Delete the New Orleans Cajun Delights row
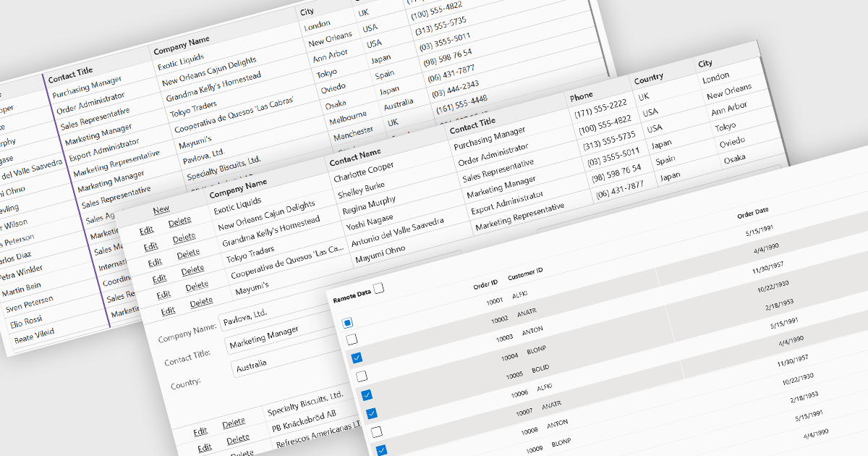 [184, 237]
